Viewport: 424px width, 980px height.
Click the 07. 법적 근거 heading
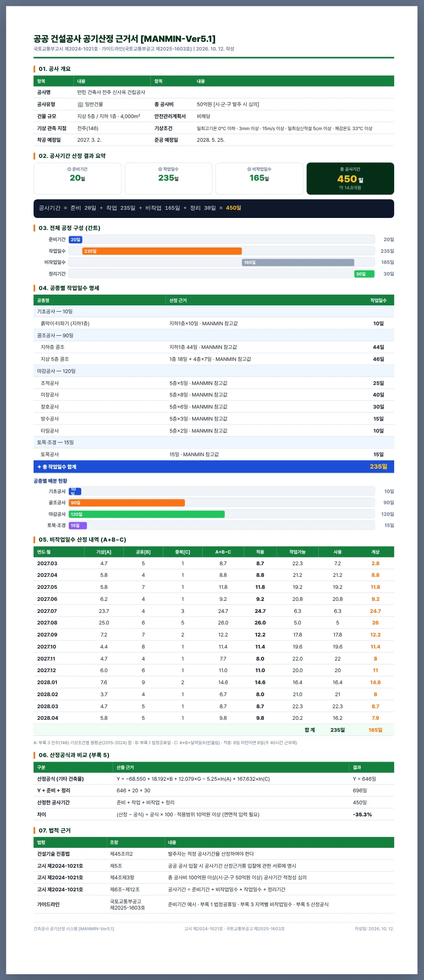[x=55, y=830]
